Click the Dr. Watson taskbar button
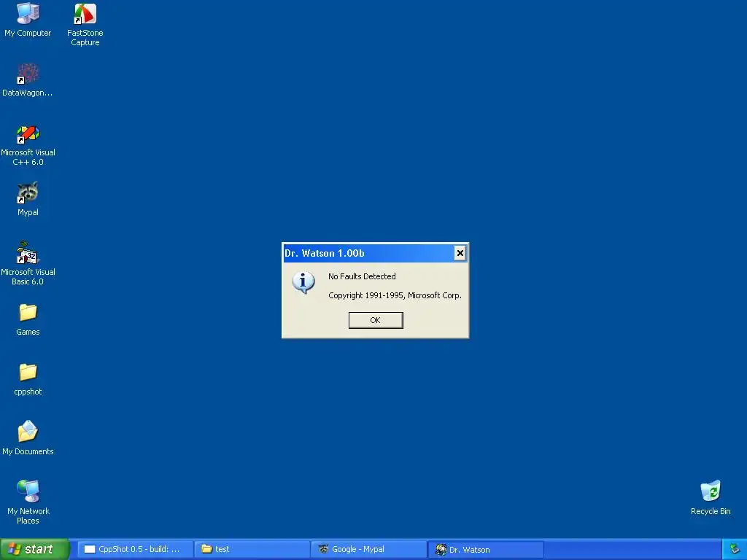This screenshot has height=560, width=747. [486, 550]
